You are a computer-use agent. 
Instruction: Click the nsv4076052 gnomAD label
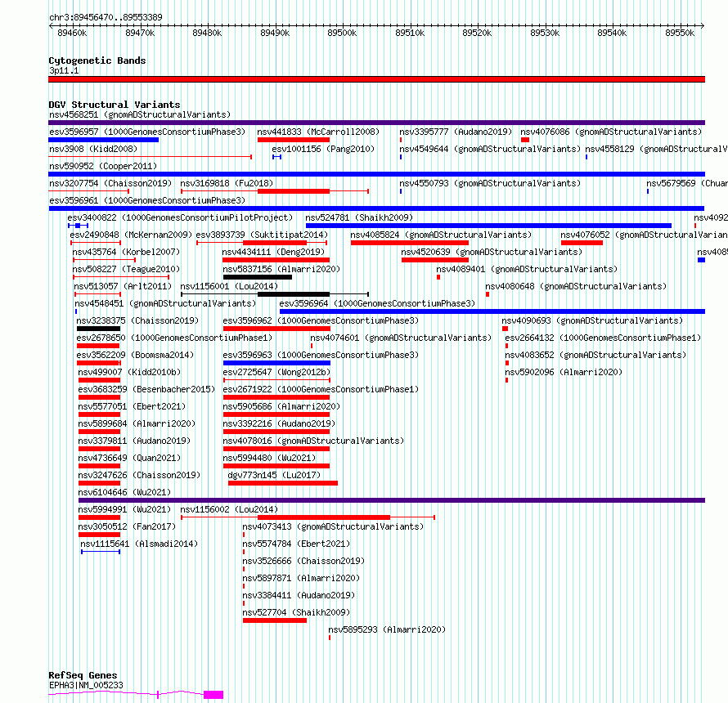pos(644,235)
